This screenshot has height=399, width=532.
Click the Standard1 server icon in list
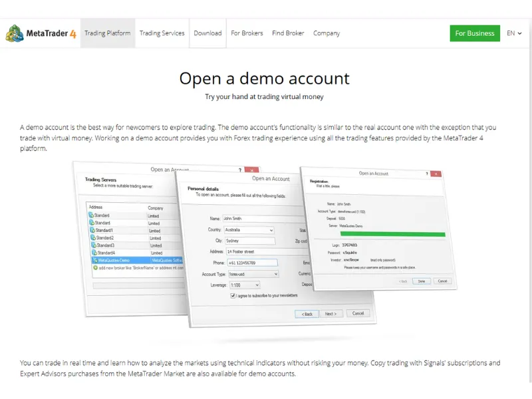tap(92, 230)
